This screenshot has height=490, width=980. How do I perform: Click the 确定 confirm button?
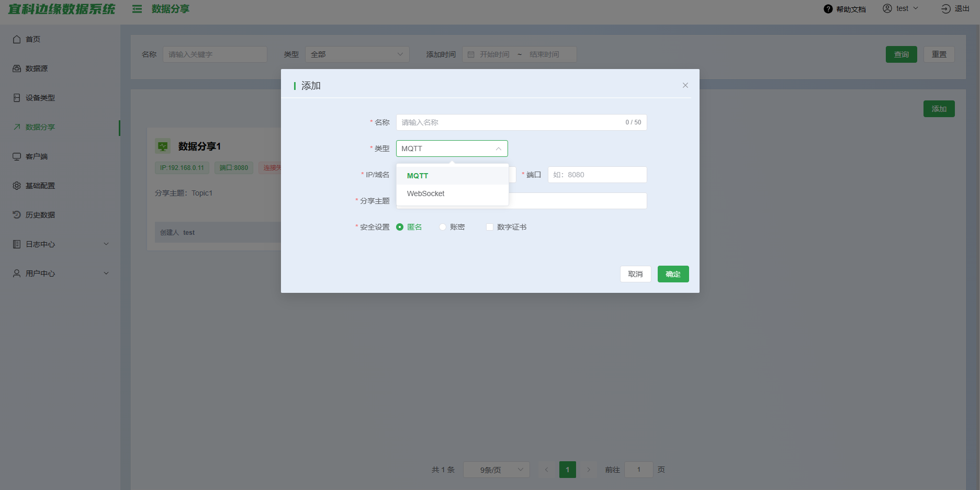673,274
